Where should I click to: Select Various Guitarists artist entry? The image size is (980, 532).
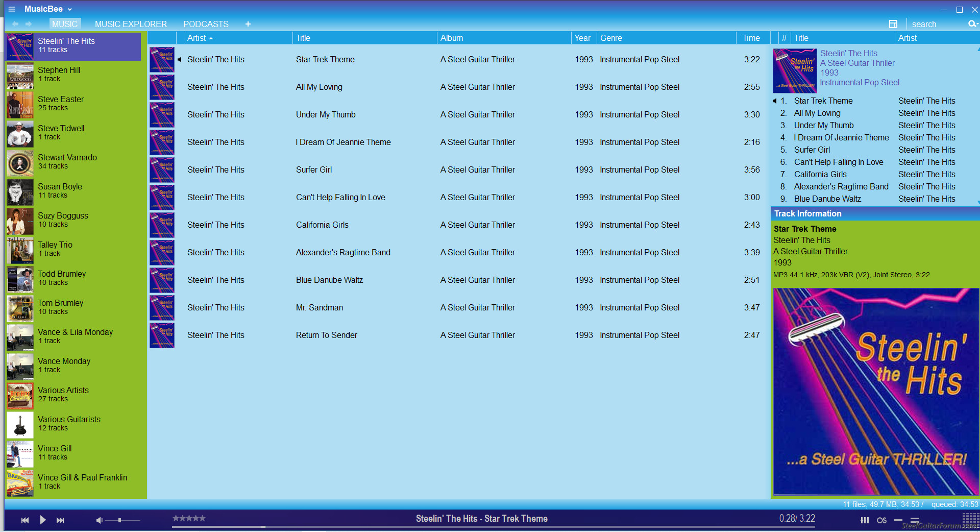pos(74,425)
